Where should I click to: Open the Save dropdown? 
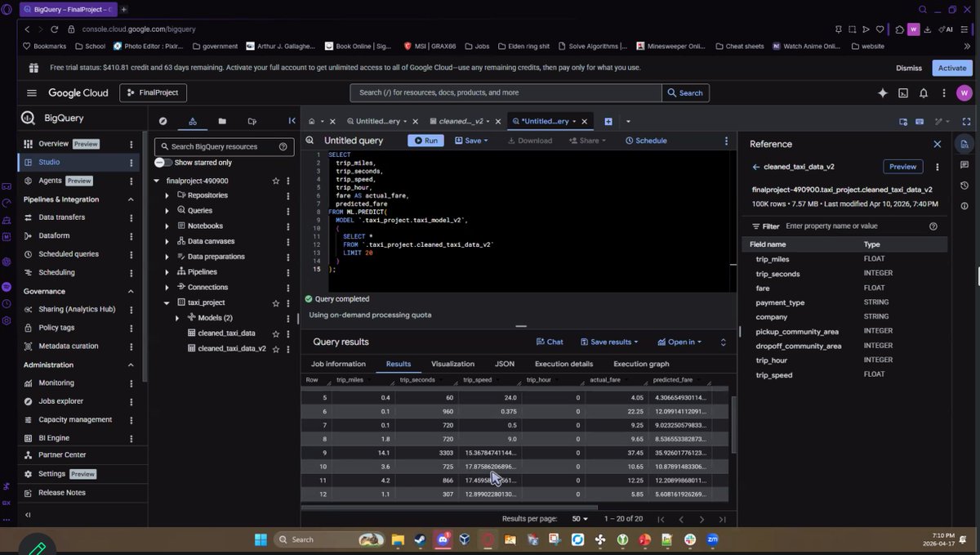coord(471,141)
